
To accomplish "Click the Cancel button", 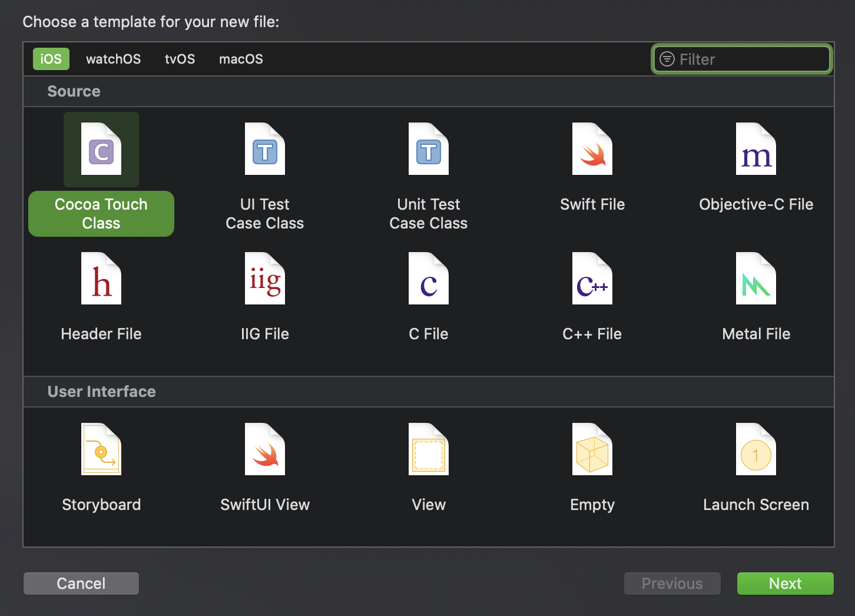I will pos(81,584).
